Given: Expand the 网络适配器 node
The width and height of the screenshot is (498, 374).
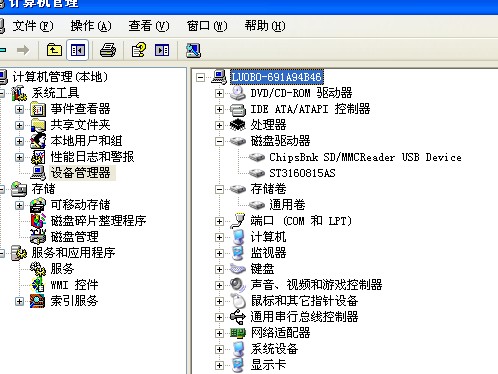Looking at the screenshot, I should pos(219,333).
